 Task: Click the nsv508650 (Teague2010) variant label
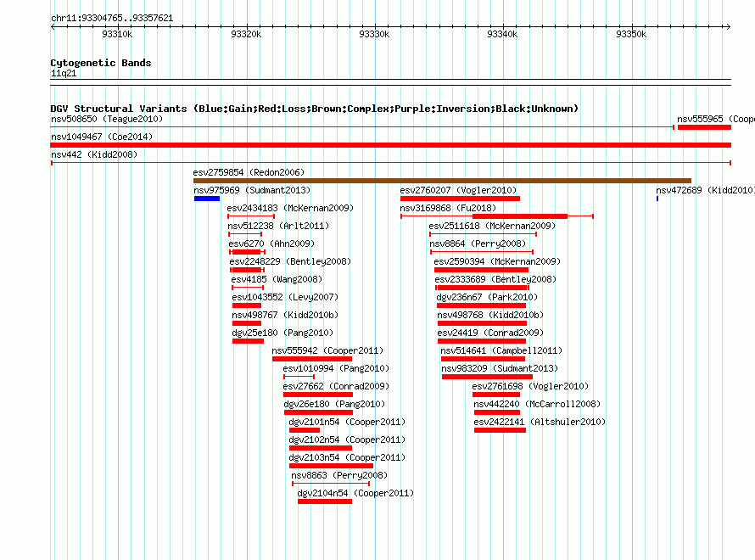pyautogui.click(x=107, y=119)
